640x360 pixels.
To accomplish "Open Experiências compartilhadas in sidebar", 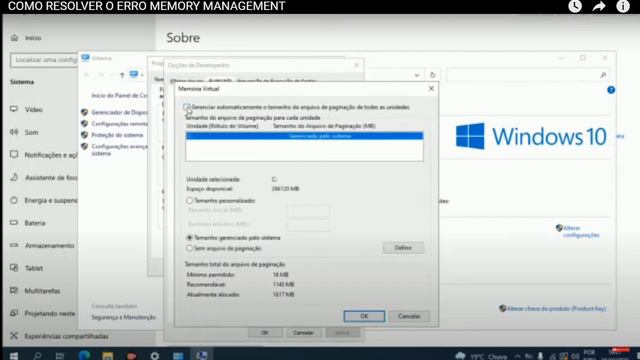I will click(x=59, y=336).
